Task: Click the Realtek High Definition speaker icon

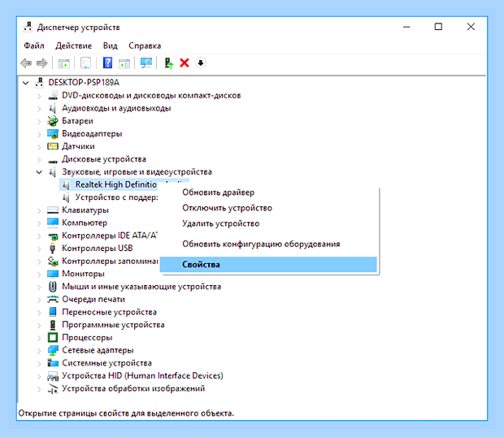Action: (x=66, y=184)
